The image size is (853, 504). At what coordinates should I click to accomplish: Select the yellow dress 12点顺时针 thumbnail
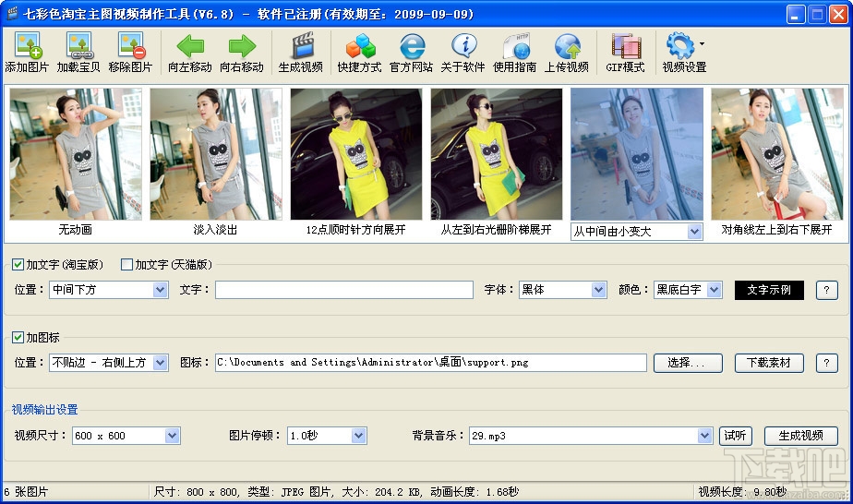[356, 154]
